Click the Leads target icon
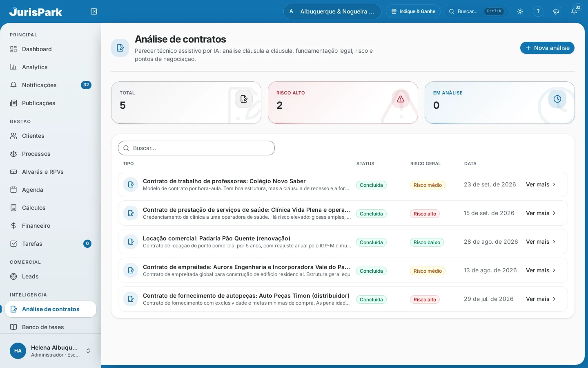The width and height of the screenshot is (588, 368). tap(13, 276)
